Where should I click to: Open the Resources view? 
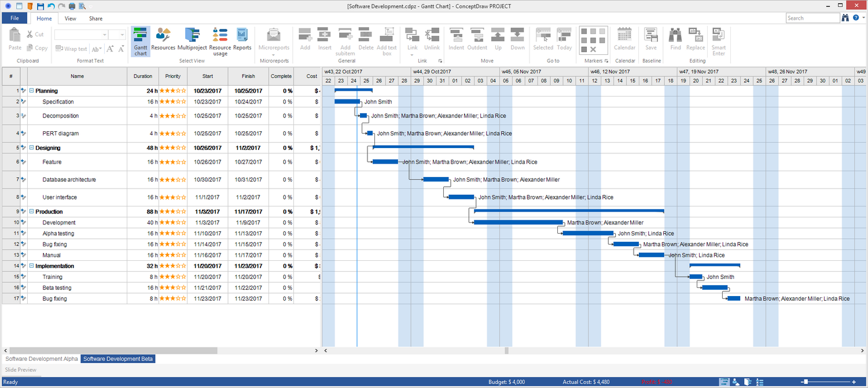[x=163, y=39]
